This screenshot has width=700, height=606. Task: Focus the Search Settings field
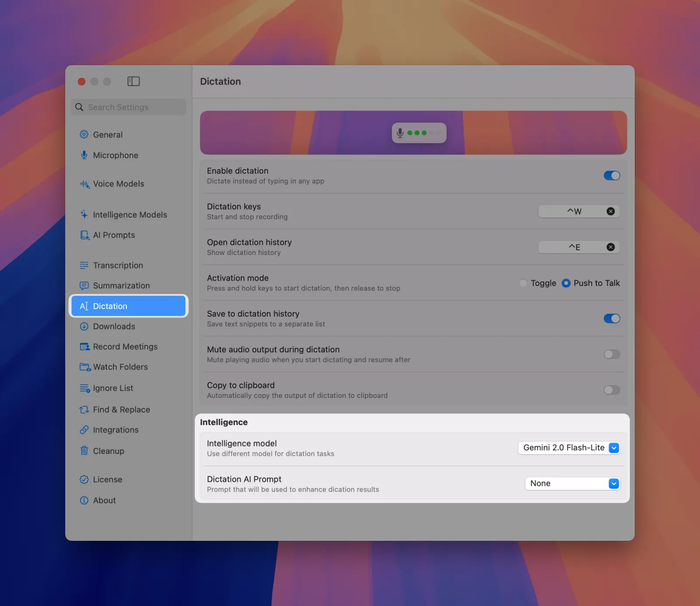pyautogui.click(x=129, y=107)
